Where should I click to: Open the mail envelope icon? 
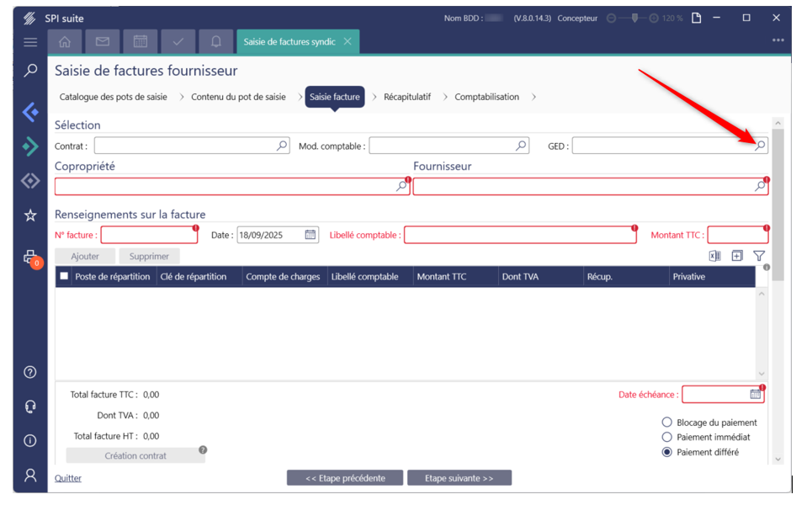coord(102,41)
